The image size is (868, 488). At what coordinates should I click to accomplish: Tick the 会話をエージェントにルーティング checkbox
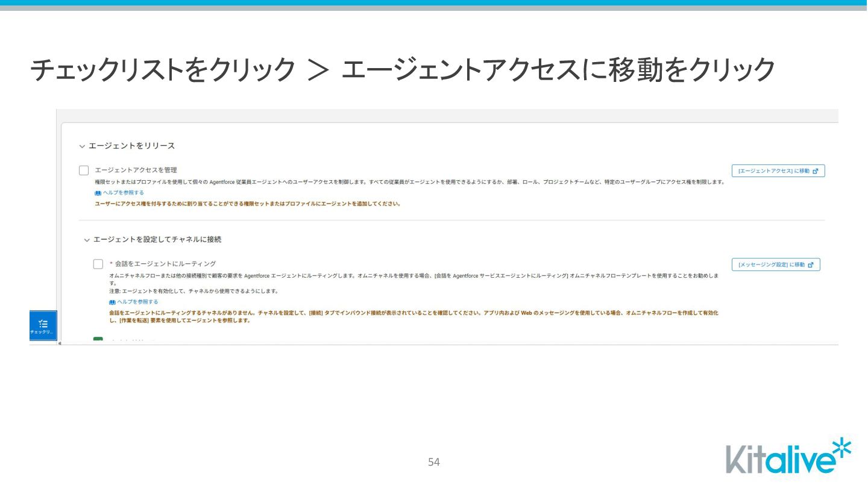click(98, 264)
